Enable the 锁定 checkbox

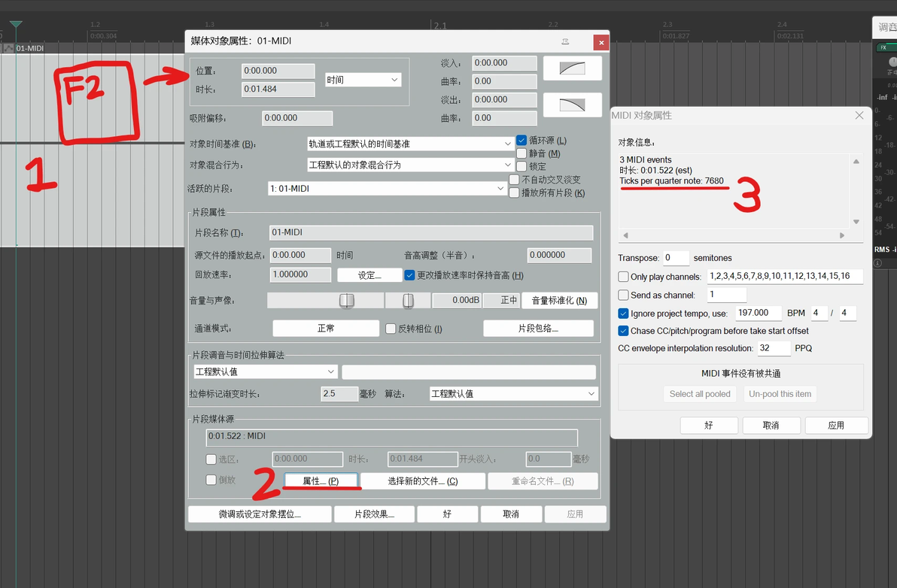[521, 166]
